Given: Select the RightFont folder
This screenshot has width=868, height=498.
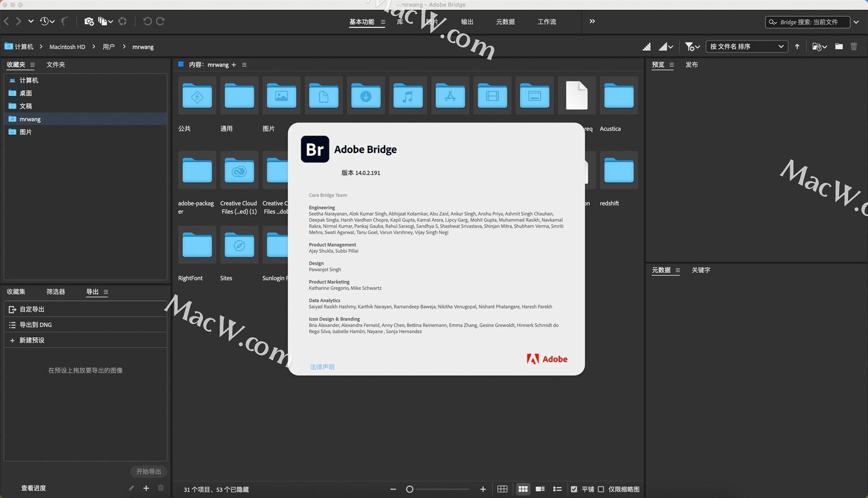Looking at the screenshot, I should [x=197, y=244].
